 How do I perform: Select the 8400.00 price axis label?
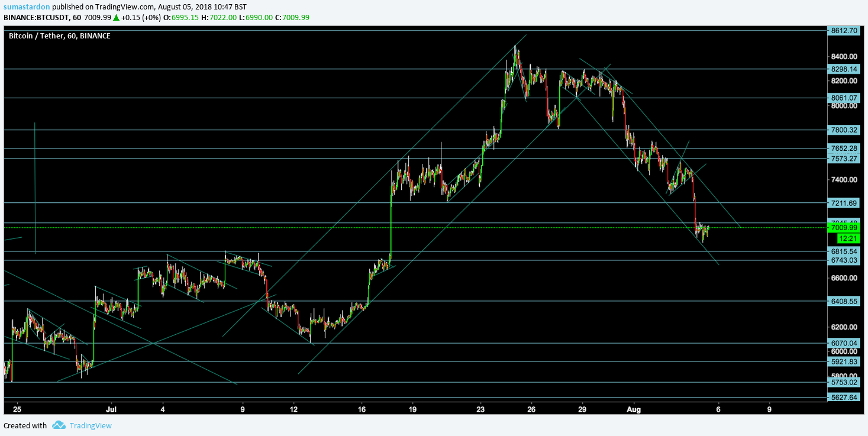pos(844,56)
